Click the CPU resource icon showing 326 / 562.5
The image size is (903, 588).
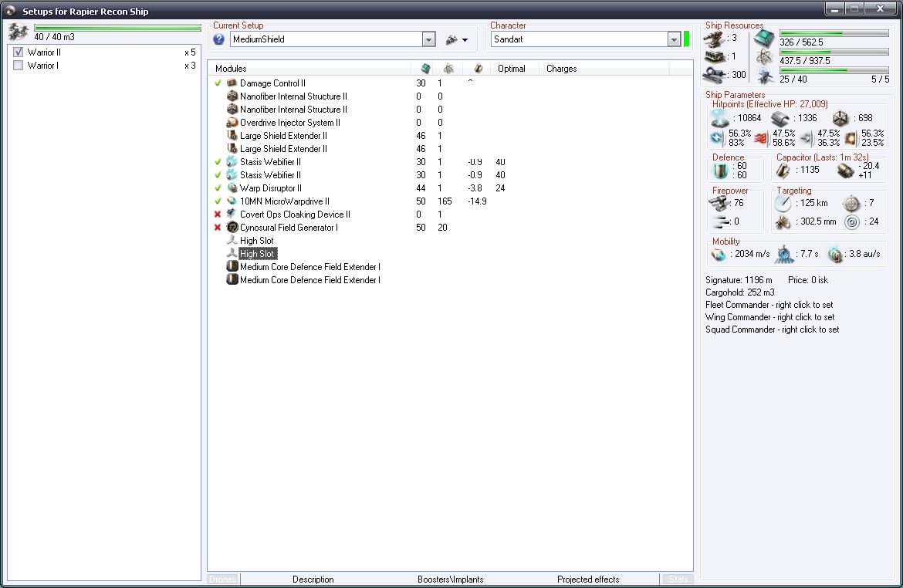(764, 39)
